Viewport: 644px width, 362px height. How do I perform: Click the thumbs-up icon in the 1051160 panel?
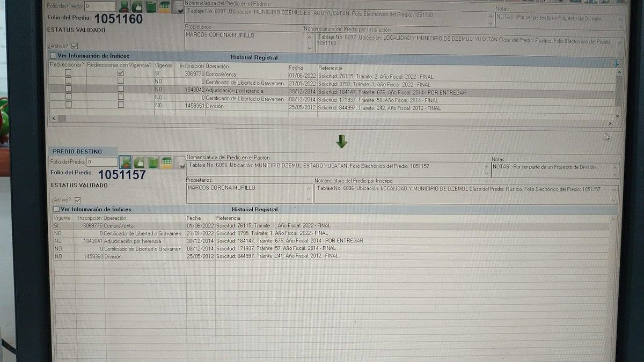(x=138, y=6)
